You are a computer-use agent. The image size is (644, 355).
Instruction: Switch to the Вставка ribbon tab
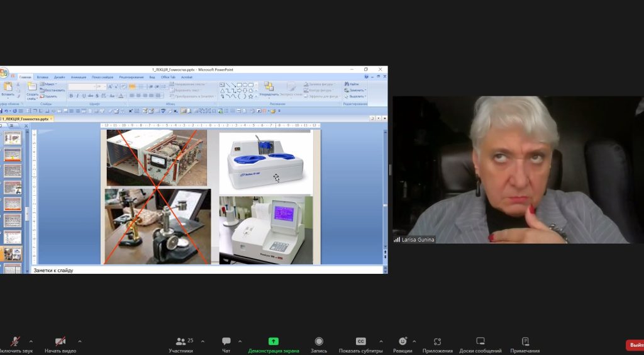[42, 77]
